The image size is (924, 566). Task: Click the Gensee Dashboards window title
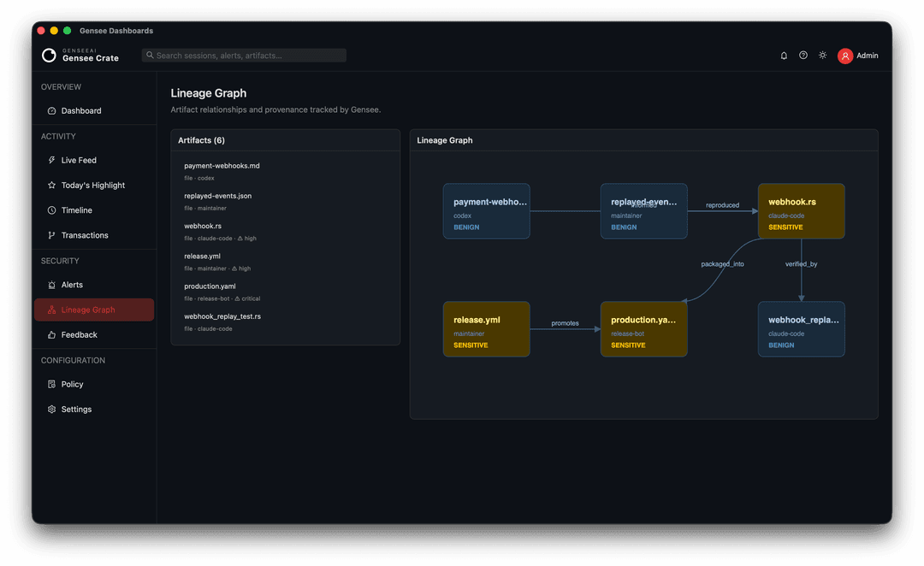(116, 31)
